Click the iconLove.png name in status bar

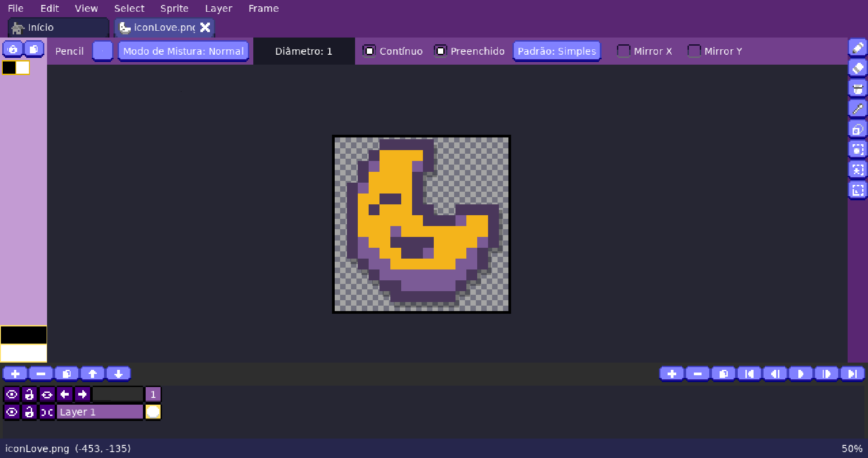[x=37, y=449]
